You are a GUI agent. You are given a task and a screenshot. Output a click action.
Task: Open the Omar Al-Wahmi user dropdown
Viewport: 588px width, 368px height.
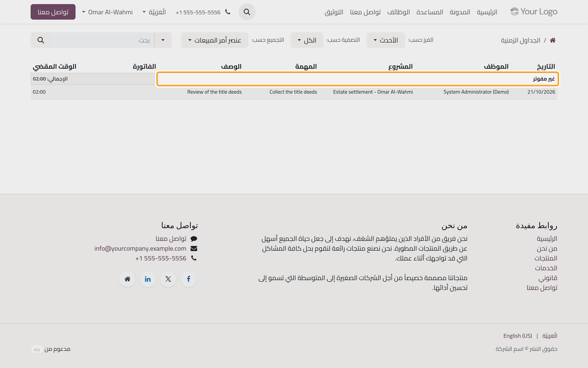107,12
